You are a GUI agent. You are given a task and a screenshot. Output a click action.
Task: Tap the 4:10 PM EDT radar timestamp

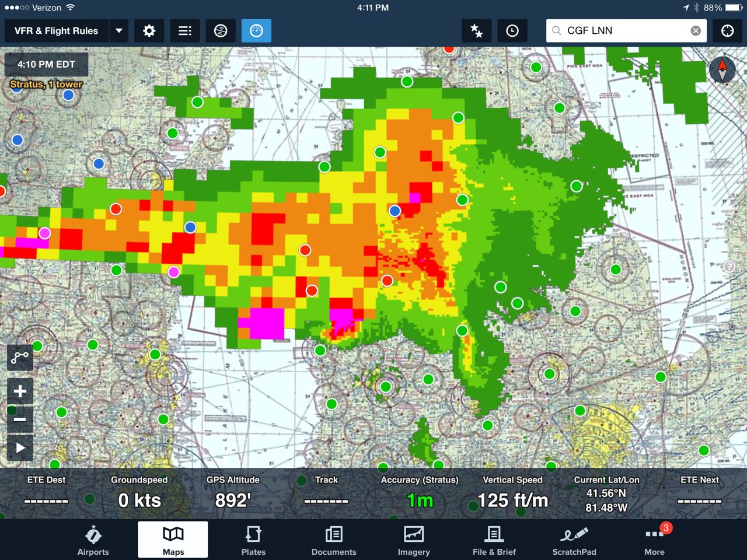tap(46, 65)
